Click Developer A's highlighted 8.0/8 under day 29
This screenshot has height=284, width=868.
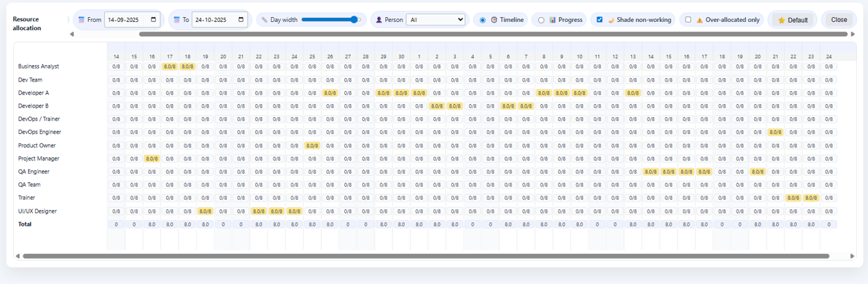[x=383, y=93]
